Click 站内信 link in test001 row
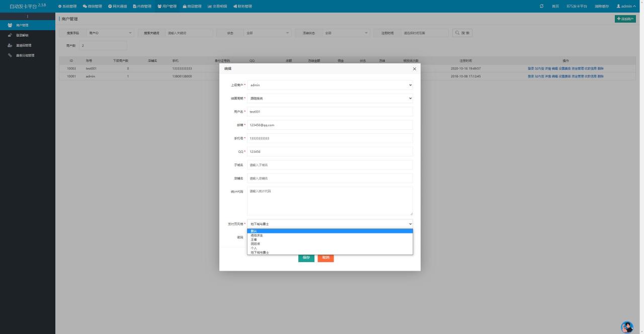This screenshot has width=644, height=334. pos(539,68)
